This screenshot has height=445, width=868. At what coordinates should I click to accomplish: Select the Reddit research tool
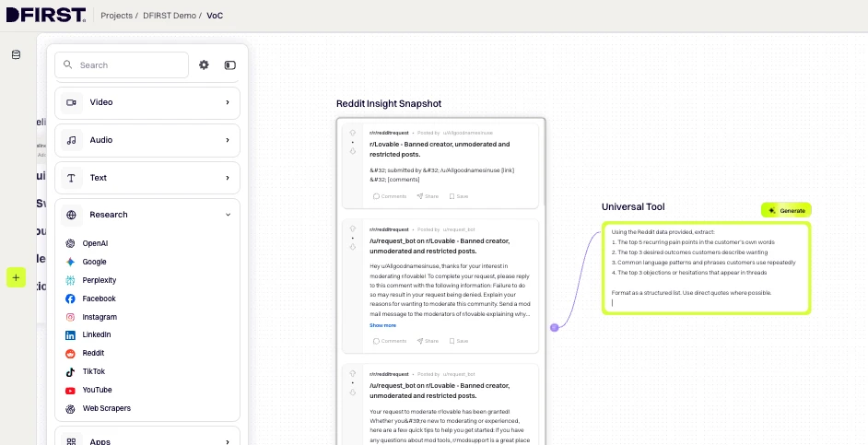coord(85,353)
